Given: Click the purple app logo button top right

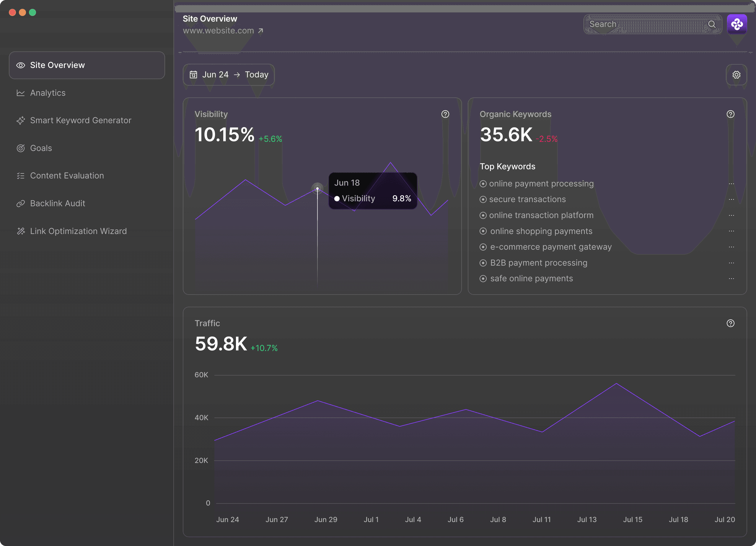Looking at the screenshot, I should click(x=737, y=24).
